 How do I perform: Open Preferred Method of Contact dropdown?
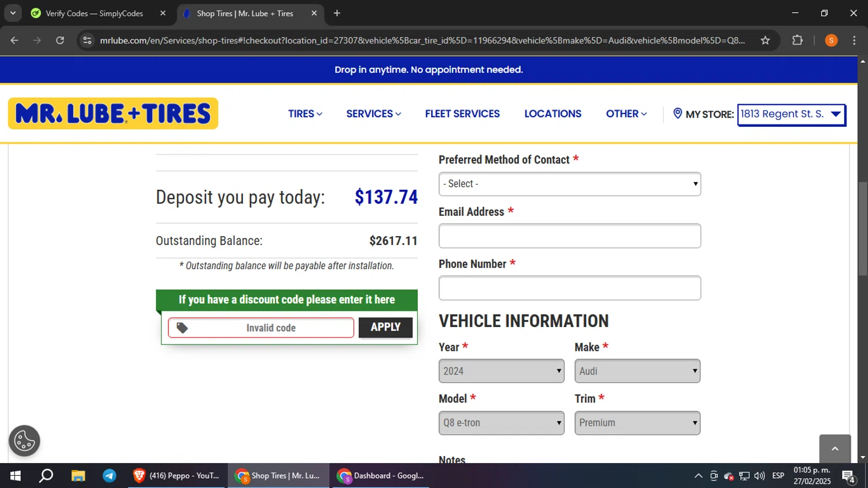pyautogui.click(x=569, y=184)
